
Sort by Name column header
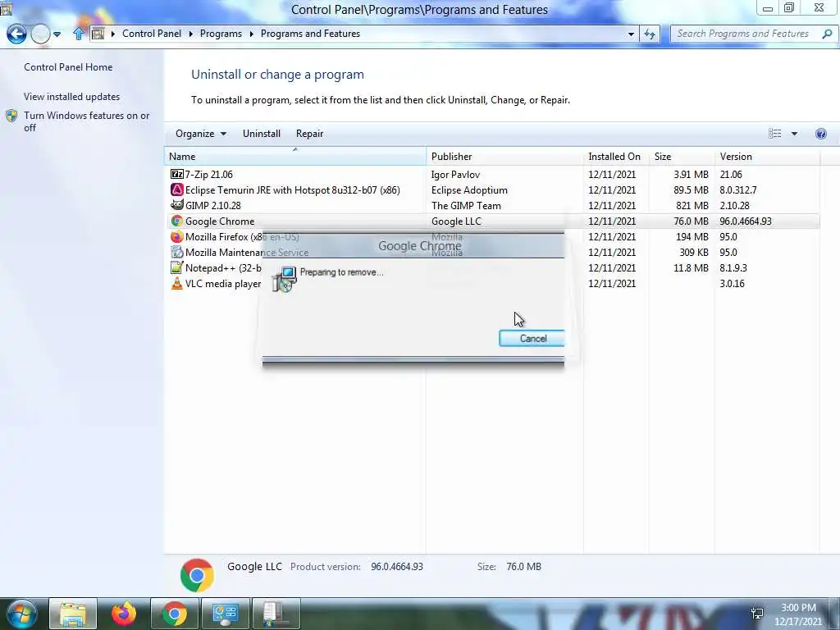[x=295, y=157]
